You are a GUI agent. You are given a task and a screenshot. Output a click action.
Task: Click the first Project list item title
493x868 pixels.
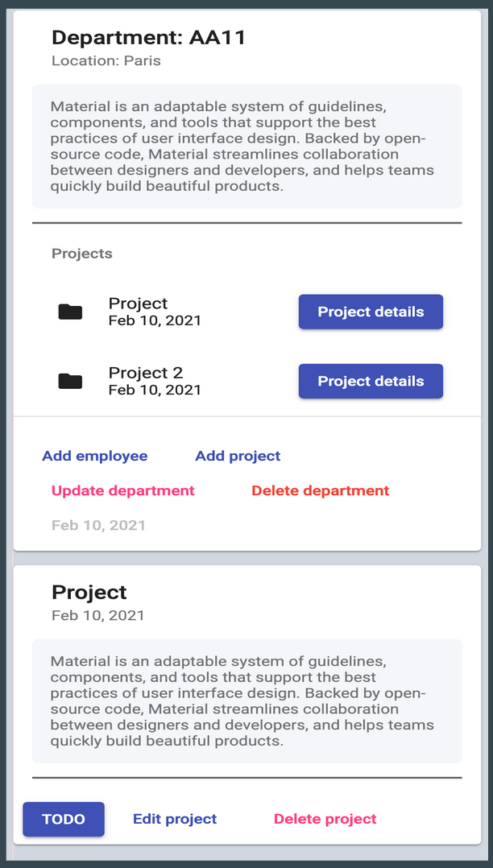[139, 304]
